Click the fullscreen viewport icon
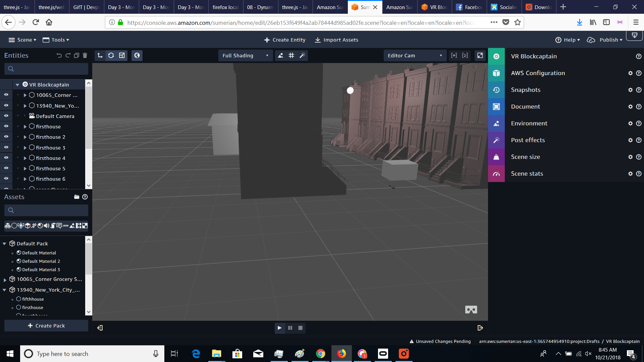 (x=480, y=56)
